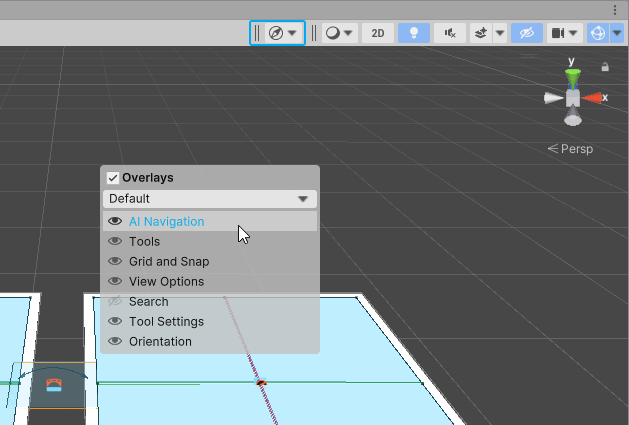
Task: Click the lock icon near the orientation gizmo
Action: 605,67
